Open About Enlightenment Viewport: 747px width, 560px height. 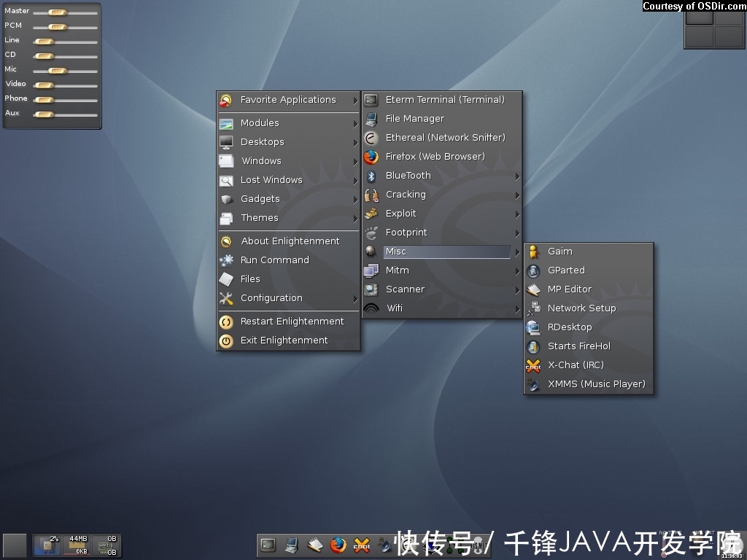coord(289,241)
